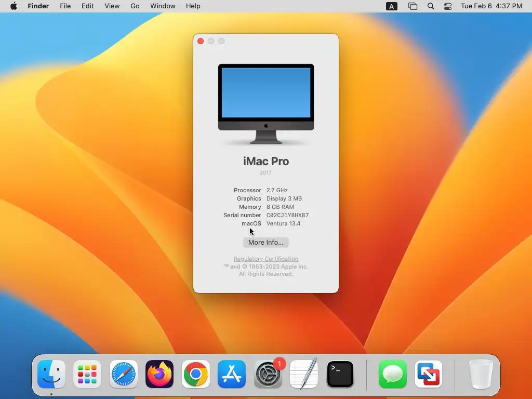Open the View menu
The height and width of the screenshot is (399, 532).
point(112,6)
